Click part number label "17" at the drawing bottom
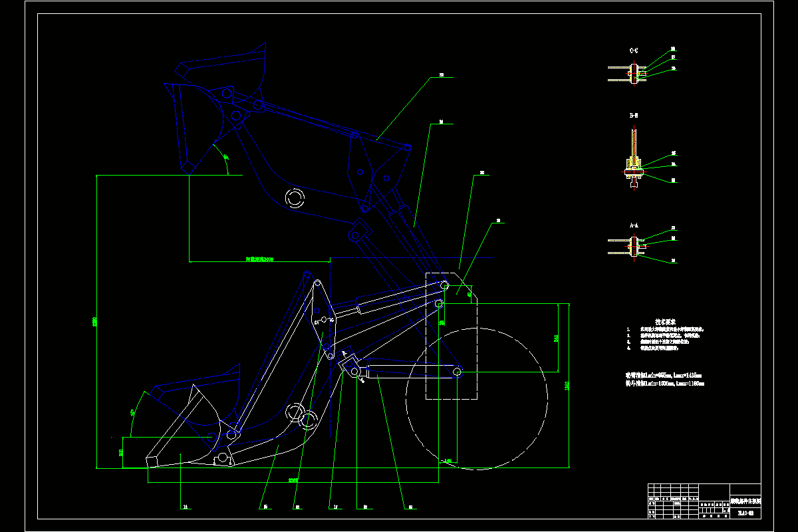 pyautogui.click(x=336, y=507)
